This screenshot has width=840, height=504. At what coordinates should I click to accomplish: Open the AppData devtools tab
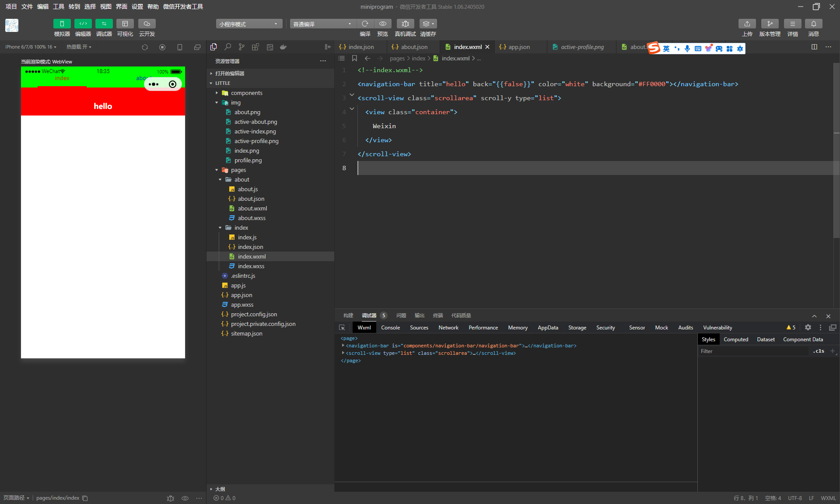pyautogui.click(x=548, y=328)
